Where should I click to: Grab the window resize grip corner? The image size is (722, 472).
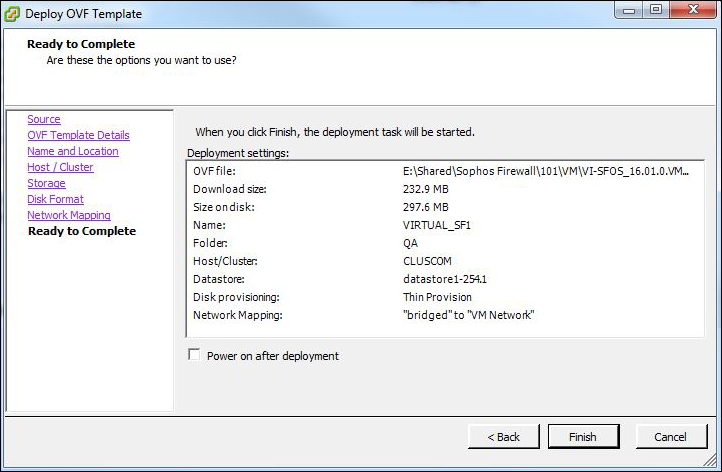click(711, 461)
